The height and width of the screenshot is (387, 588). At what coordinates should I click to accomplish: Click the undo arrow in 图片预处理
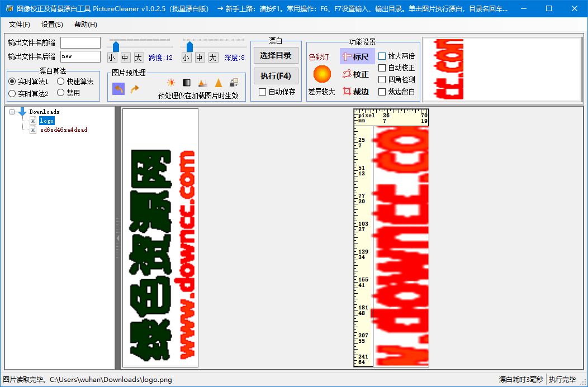coord(118,88)
